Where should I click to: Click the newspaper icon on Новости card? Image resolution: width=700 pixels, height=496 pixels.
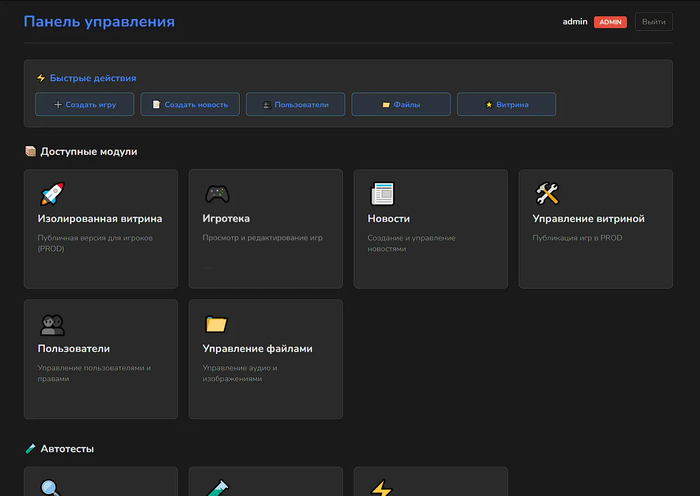coord(382,193)
